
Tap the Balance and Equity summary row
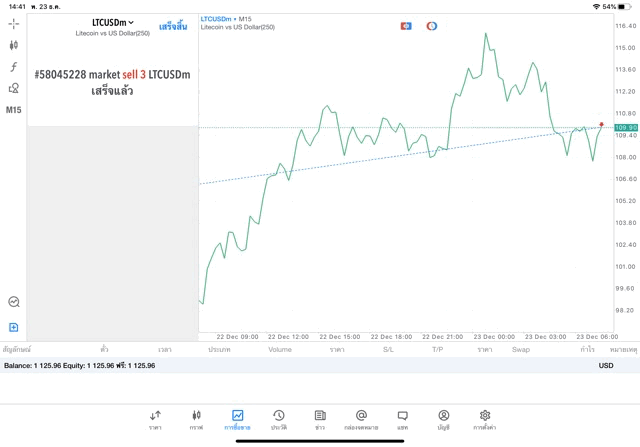[320, 365]
